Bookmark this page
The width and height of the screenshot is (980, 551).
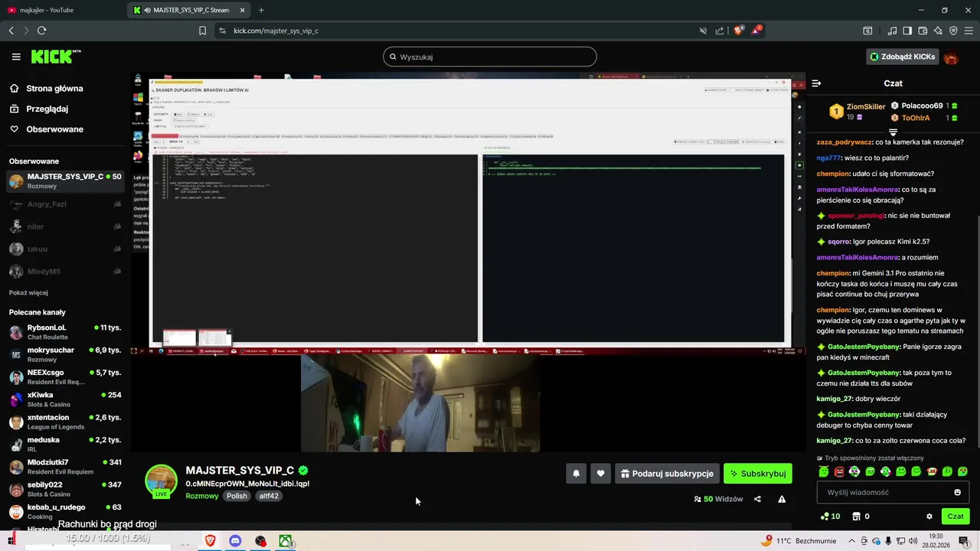pos(202,31)
